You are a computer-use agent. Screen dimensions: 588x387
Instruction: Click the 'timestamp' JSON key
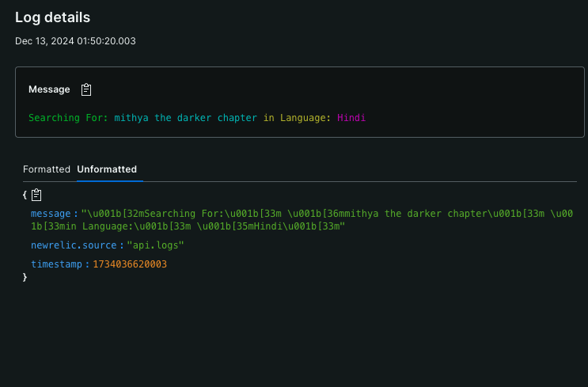(56, 264)
